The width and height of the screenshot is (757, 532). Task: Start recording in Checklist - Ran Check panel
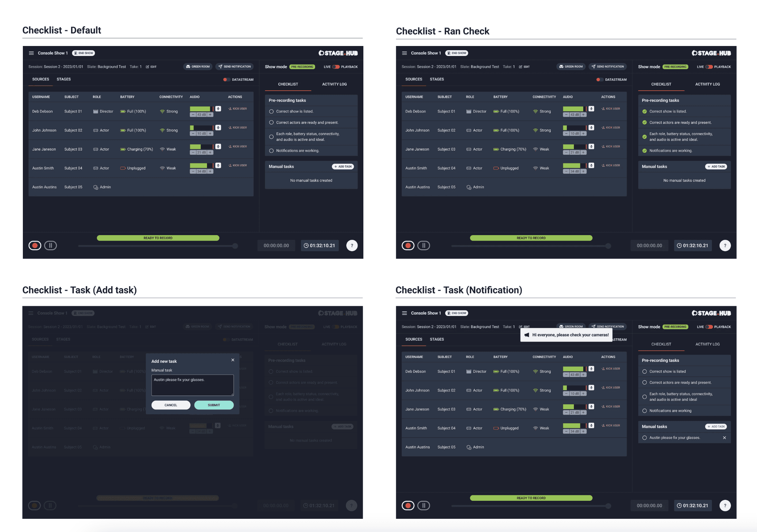point(408,245)
